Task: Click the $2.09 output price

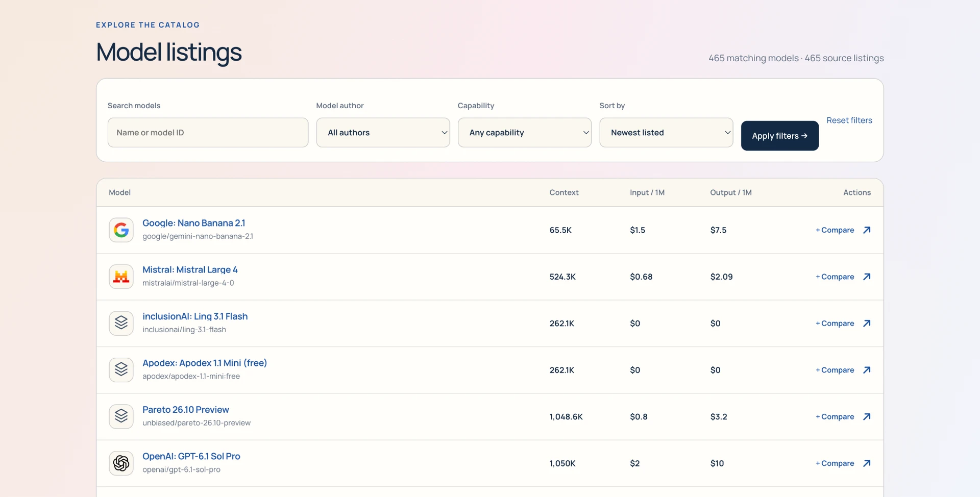Action: click(721, 277)
